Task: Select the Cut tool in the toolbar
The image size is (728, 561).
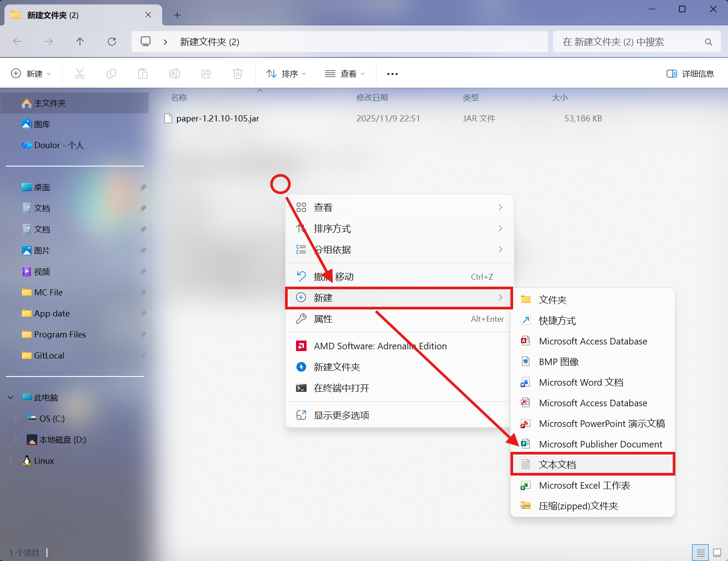Action: click(x=80, y=73)
